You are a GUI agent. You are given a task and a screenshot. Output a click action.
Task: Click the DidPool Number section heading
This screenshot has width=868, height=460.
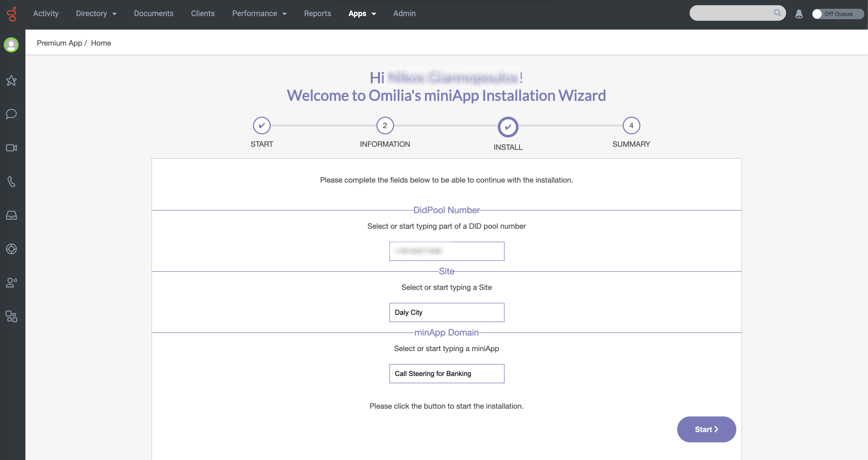click(446, 210)
